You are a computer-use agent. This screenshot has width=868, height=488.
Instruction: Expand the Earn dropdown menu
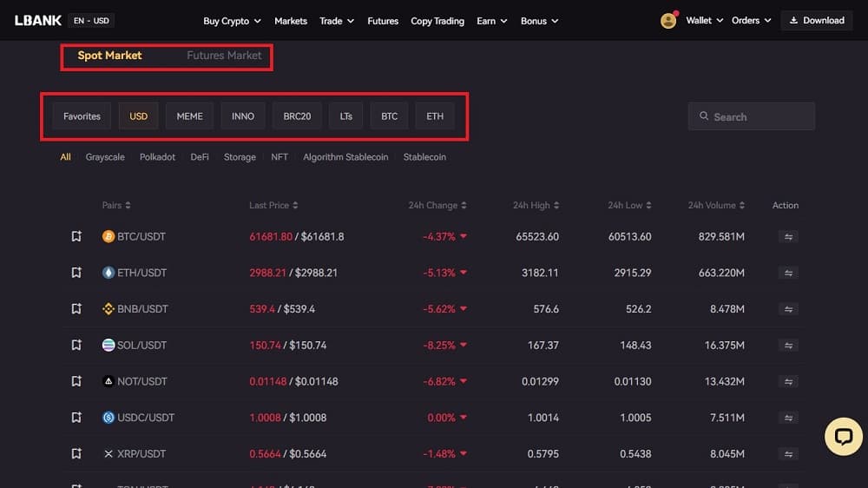(491, 21)
